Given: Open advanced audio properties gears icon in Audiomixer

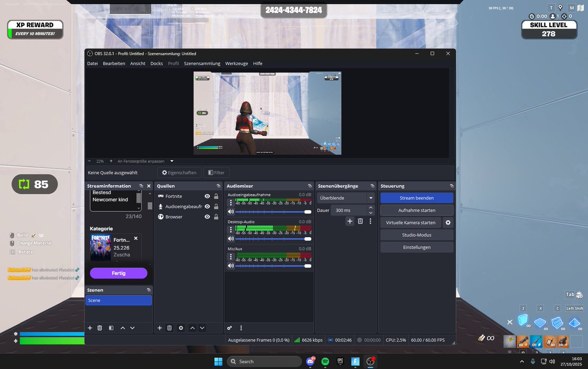Looking at the screenshot, I should tap(229, 327).
